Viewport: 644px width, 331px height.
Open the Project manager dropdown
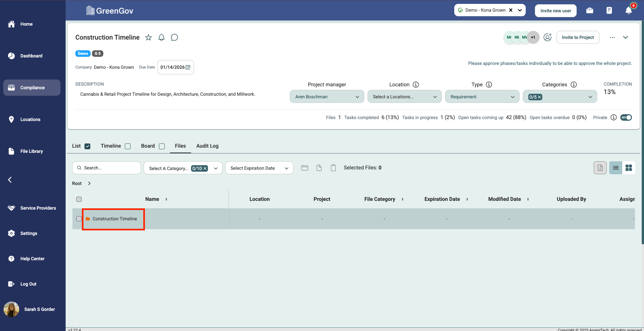[x=327, y=97]
